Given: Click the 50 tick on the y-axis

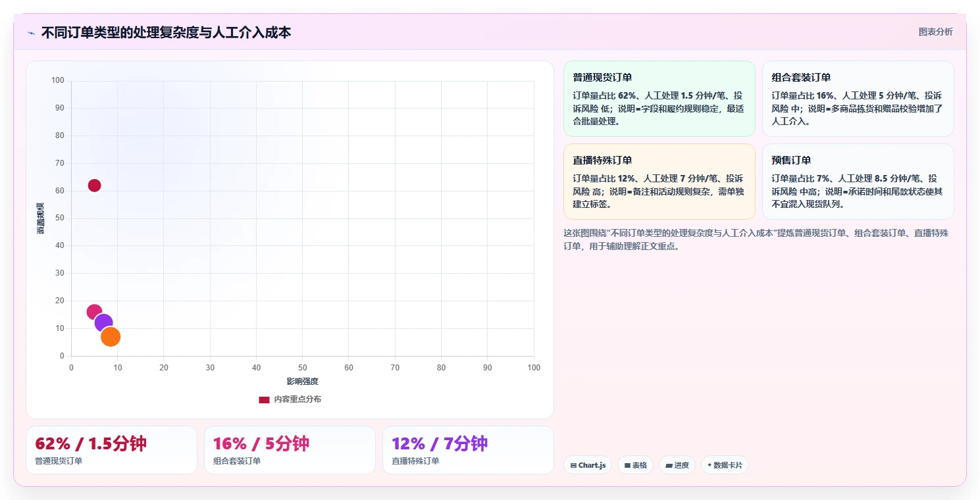Looking at the screenshot, I should tap(60, 218).
